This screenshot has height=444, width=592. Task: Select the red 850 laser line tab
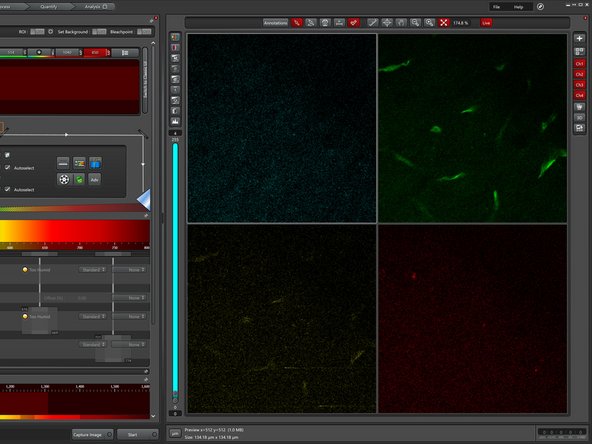pyautogui.click(x=96, y=52)
